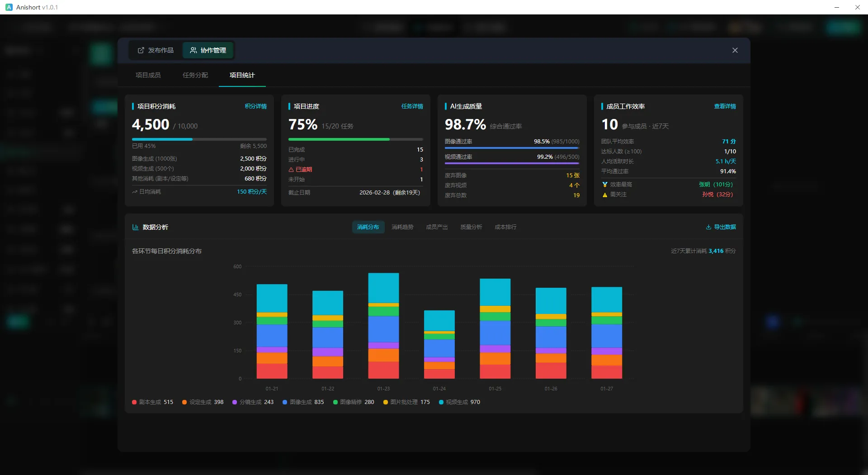Click the project points progress bar

[x=199, y=139]
